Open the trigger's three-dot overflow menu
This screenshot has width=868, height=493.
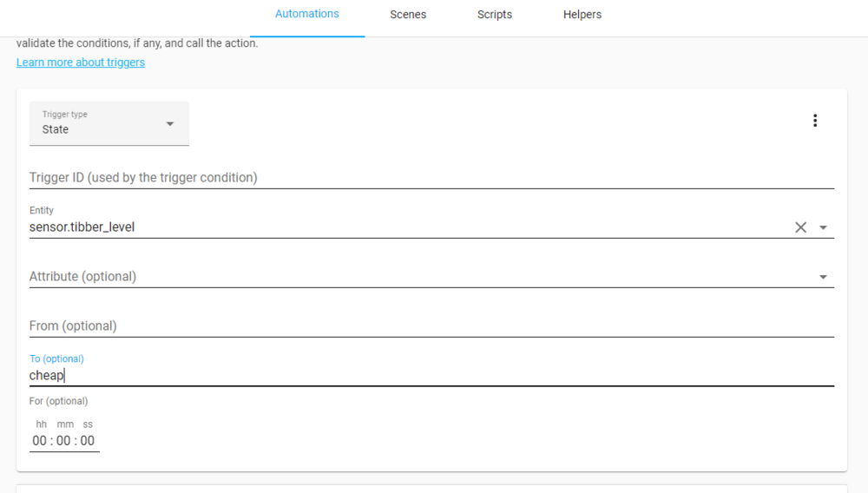coord(814,121)
